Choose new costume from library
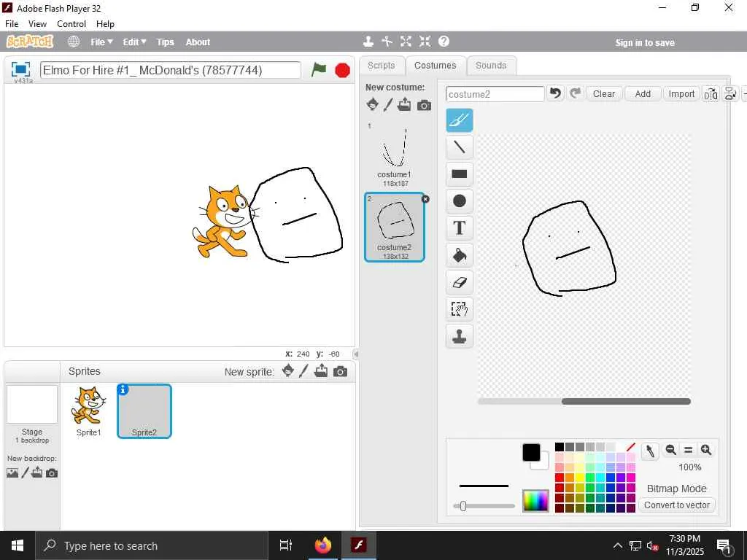The width and height of the screenshot is (747, 560). click(373, 104)
